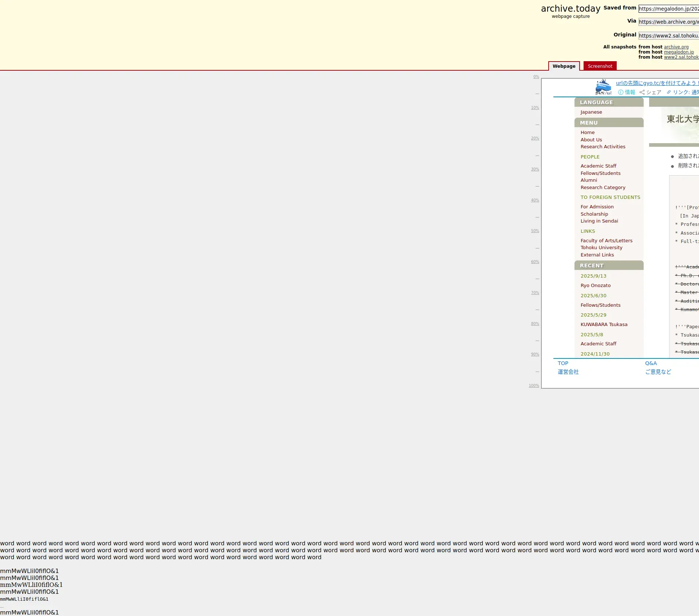This screenshot has height=616, width=699.
Task: Click the リンク chain link icon
Action: click(x=669, y=93)
